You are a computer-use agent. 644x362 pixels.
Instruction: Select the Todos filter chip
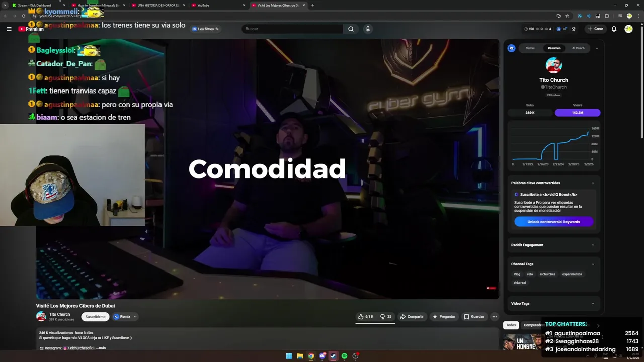[511, 325]
